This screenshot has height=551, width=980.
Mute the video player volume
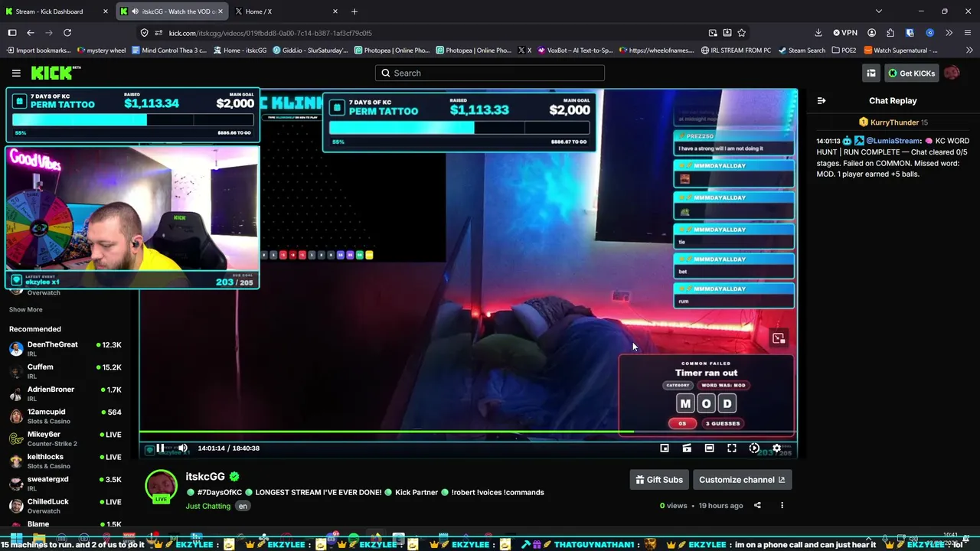tap(182, 448)
